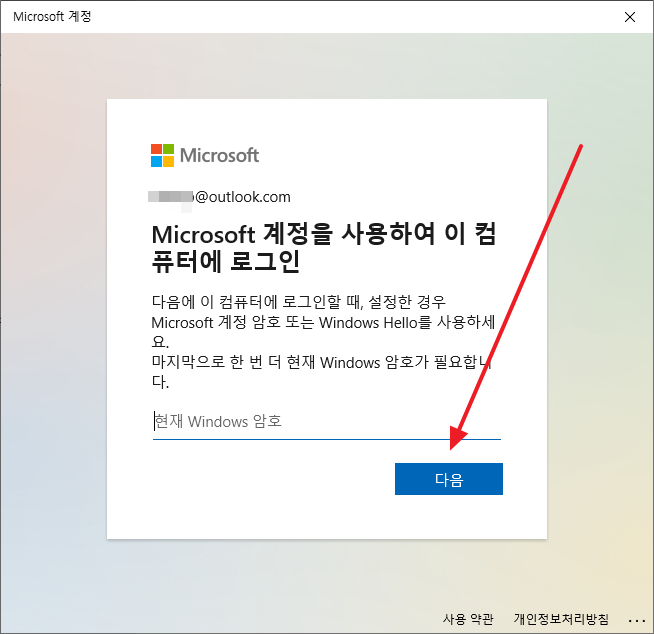Click the 'Microsoft 계정' window title
Screen dimensions: 654x634
(52, 17)
